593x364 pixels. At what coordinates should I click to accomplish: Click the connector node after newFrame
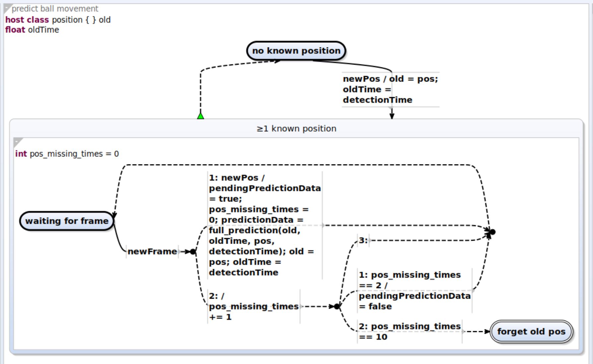click(193, 252)
